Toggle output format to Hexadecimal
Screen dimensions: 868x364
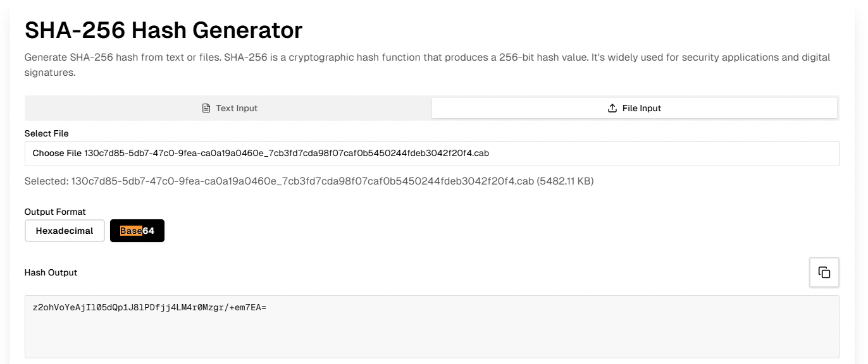[64, 230]
